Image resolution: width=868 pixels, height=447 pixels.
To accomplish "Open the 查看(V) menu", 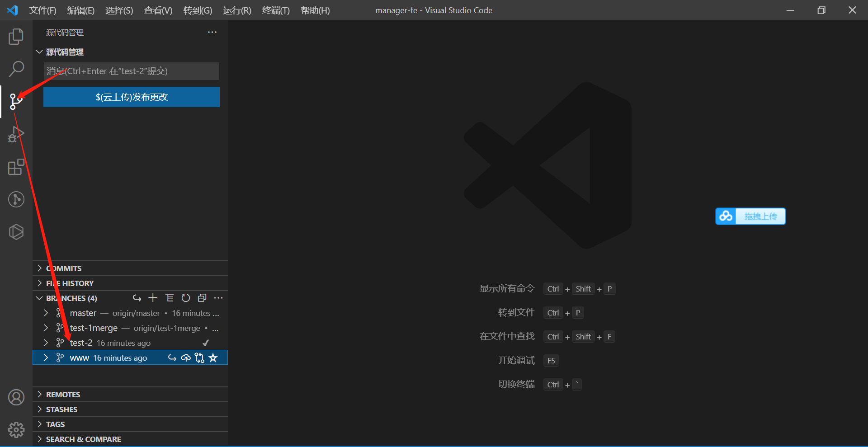I will tap(158, 10).
